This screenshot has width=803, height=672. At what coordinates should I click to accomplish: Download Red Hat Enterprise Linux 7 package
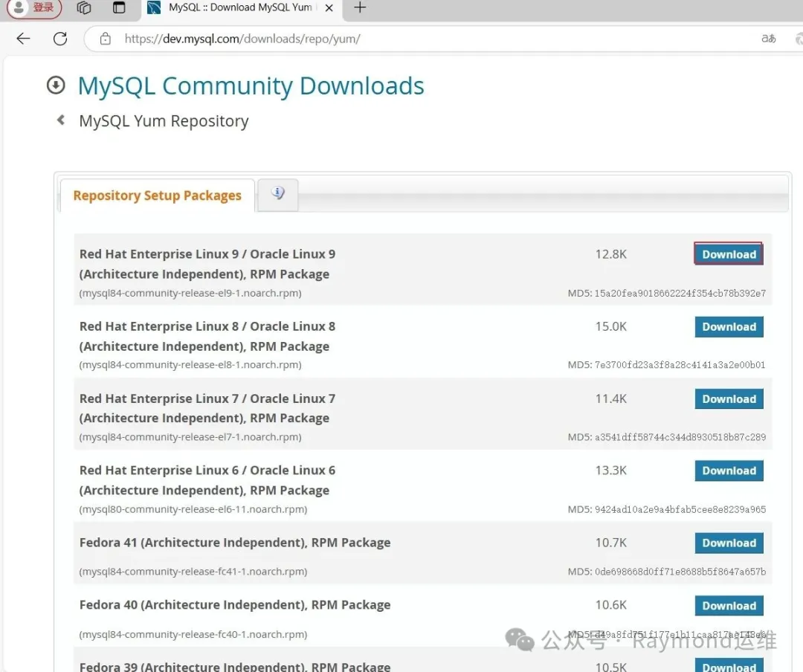coord(729,399)
